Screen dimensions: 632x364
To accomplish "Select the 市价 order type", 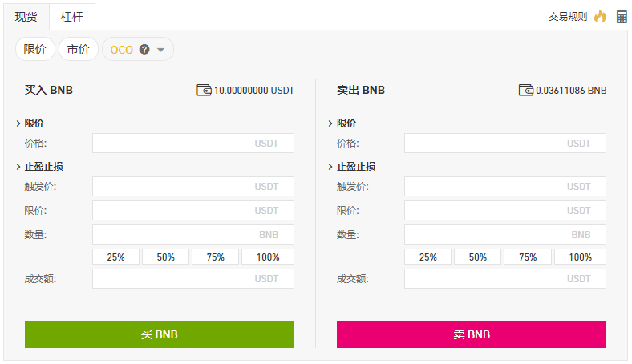I will coord(78,49).
